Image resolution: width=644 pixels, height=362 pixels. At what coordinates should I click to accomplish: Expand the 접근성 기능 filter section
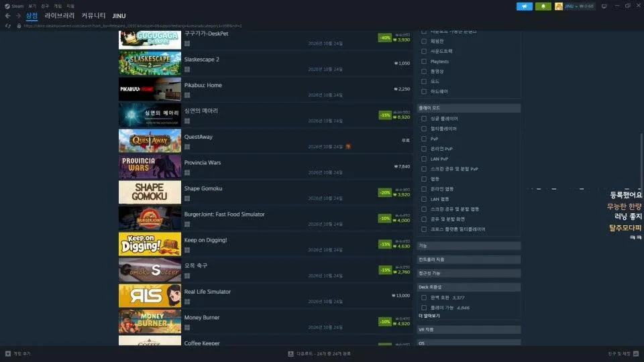469,274
